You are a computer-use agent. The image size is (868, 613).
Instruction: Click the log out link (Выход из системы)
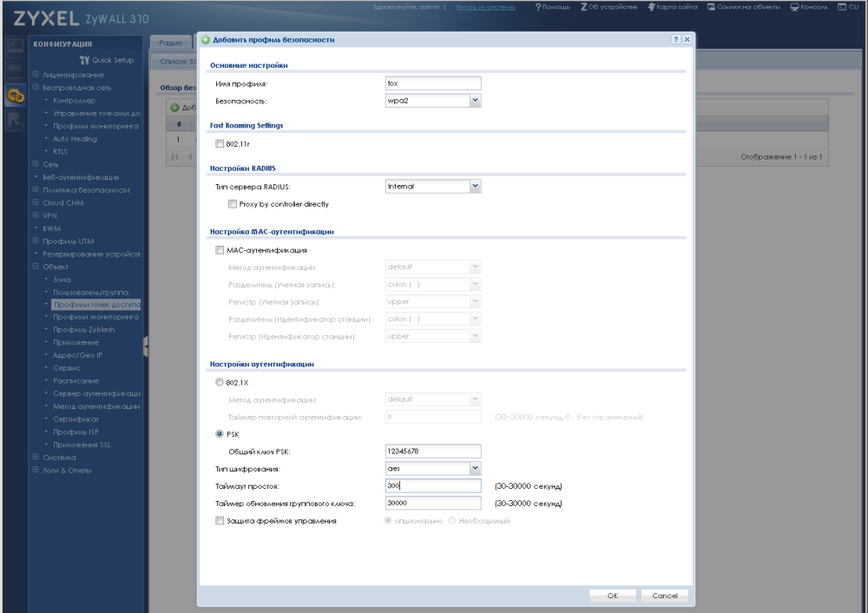(x=485, y=7)
